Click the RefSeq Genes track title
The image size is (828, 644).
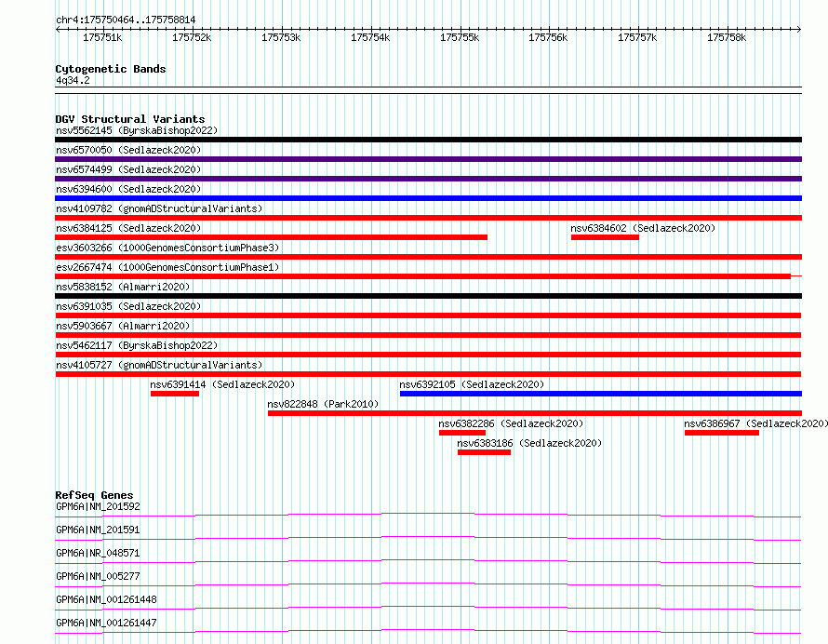(94, 495)
